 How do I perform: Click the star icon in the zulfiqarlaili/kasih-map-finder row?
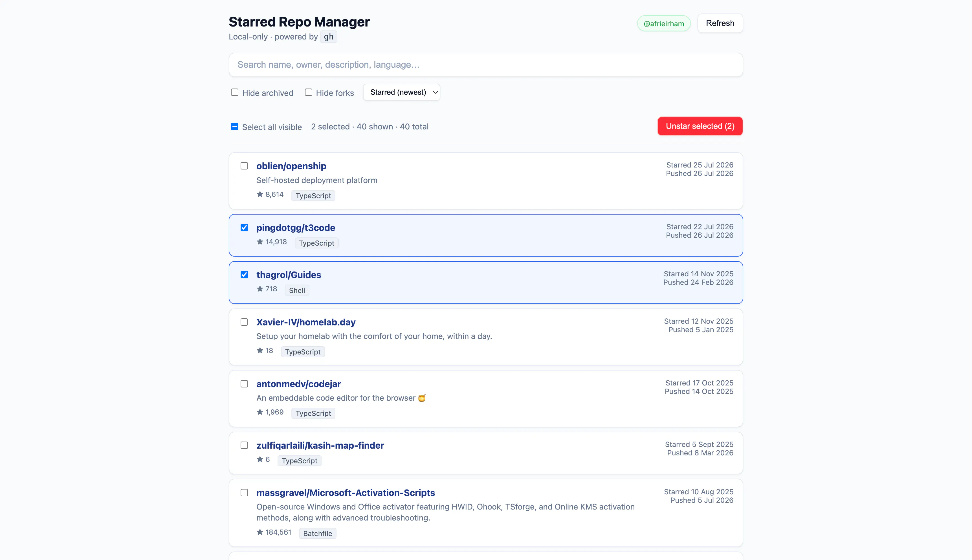[260, 459]
